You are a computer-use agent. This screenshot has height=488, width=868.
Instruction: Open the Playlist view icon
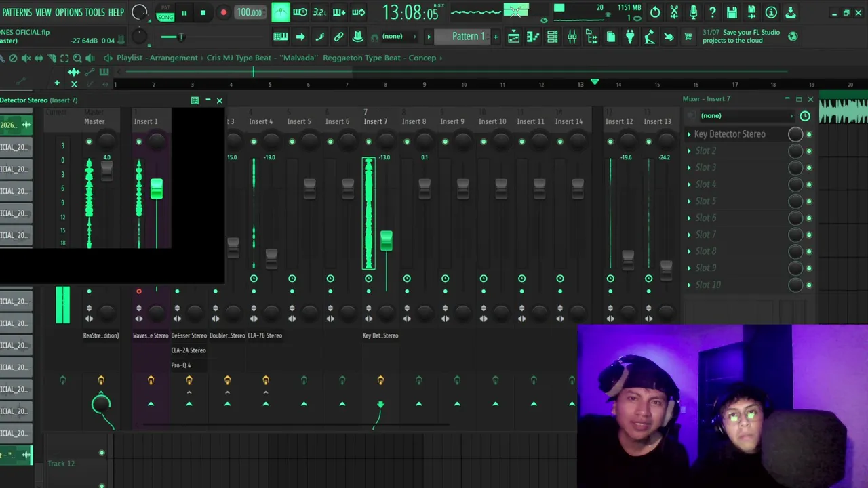pyautogui.click(x=514, y=37)
